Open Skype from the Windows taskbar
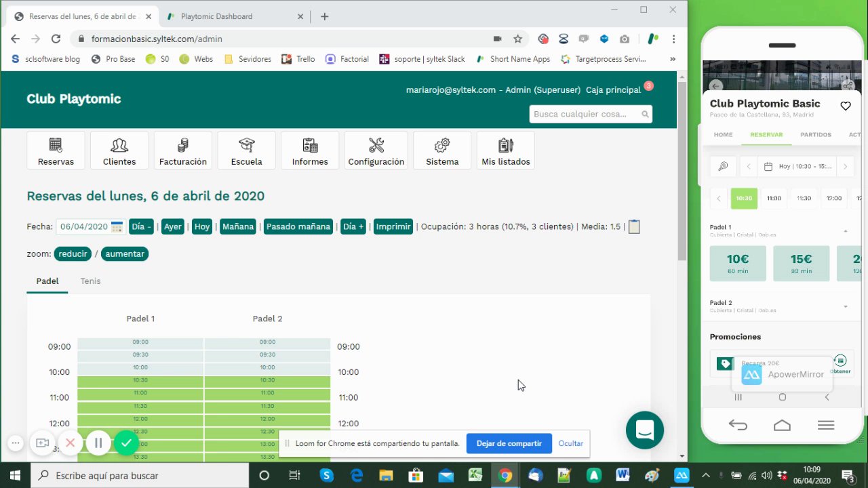Viewport: 868px width, 488px height. pos(327,475)
